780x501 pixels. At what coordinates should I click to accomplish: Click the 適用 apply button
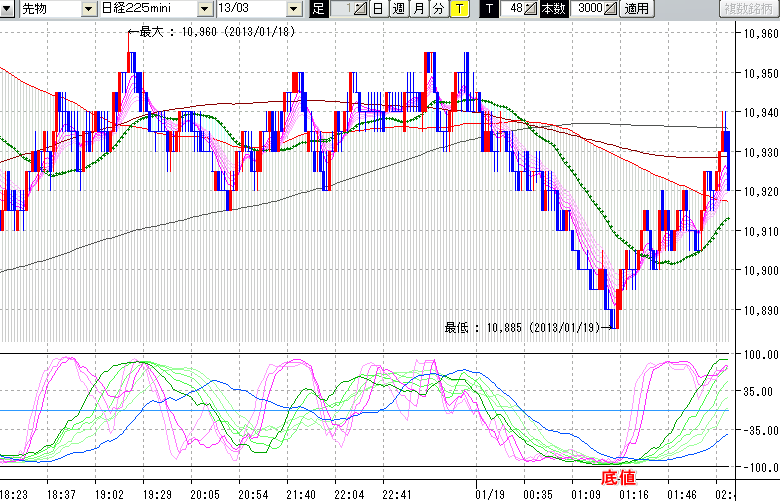click(636, 9)
